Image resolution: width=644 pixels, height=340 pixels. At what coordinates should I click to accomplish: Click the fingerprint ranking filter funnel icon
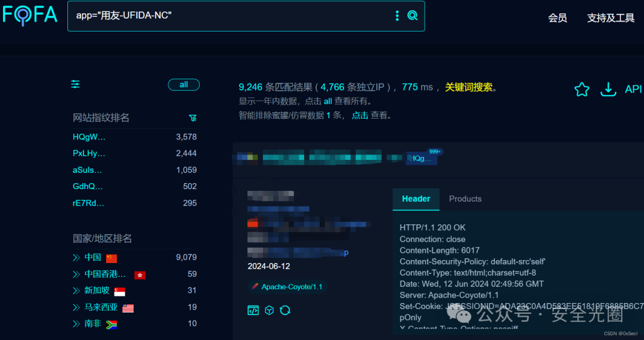(x=193, y=118)
